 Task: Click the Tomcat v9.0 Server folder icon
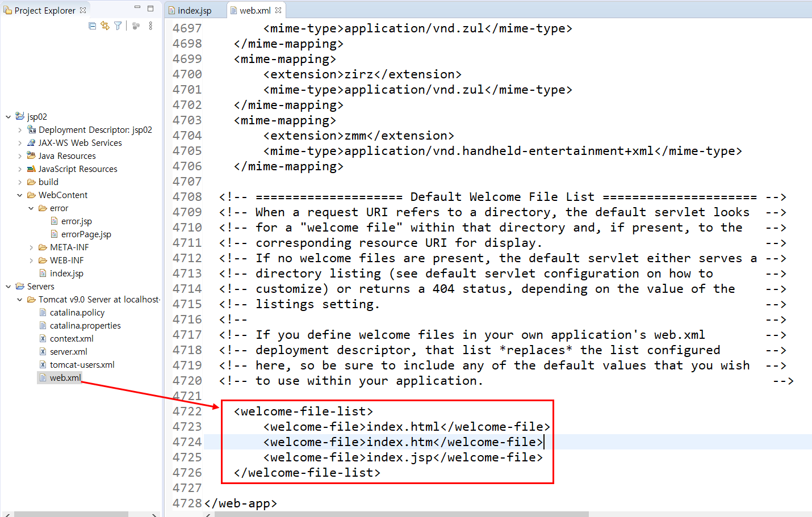tap(32, 300)
